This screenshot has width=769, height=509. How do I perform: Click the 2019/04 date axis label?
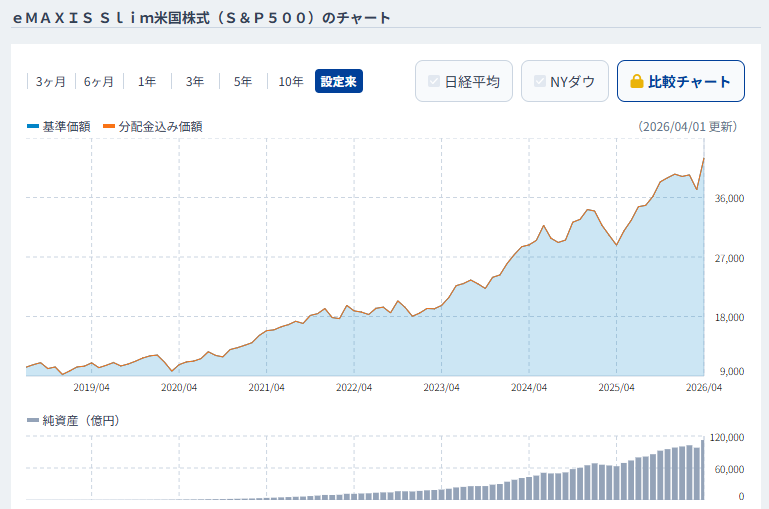(x=91, y=387)
